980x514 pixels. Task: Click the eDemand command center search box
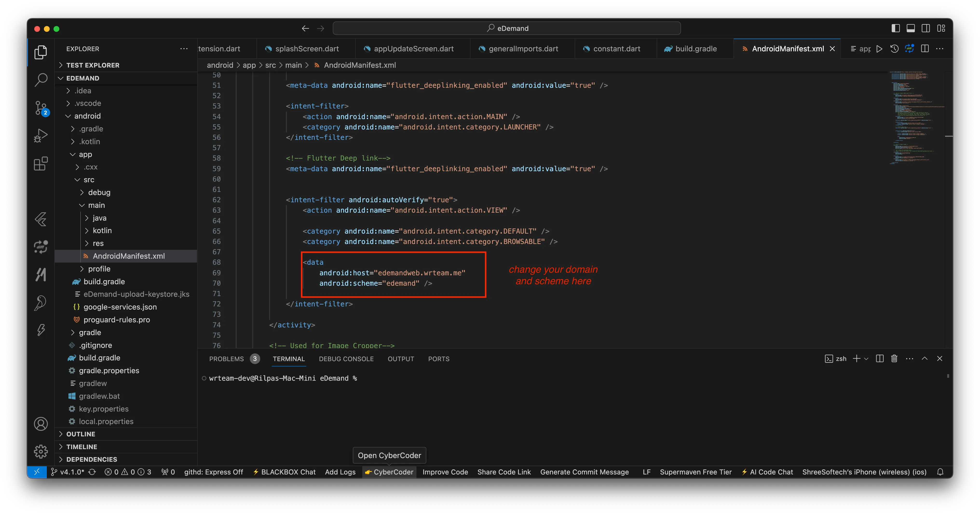[506, 28]
